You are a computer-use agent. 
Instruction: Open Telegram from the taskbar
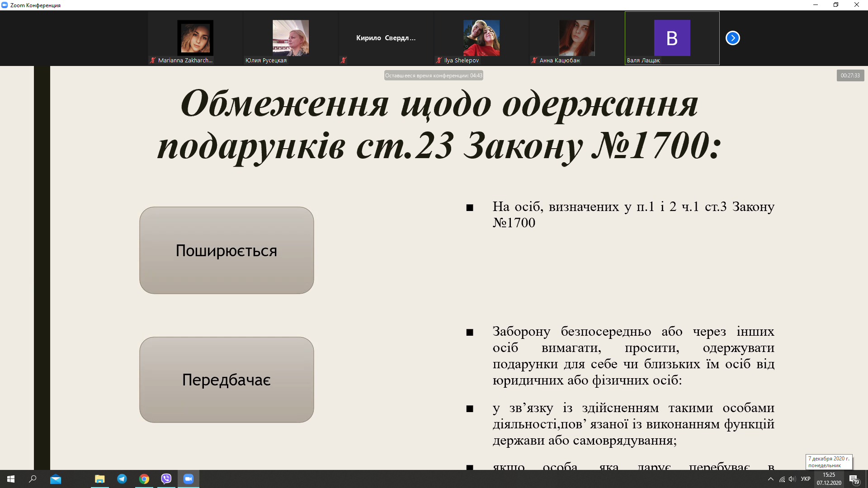122,479
